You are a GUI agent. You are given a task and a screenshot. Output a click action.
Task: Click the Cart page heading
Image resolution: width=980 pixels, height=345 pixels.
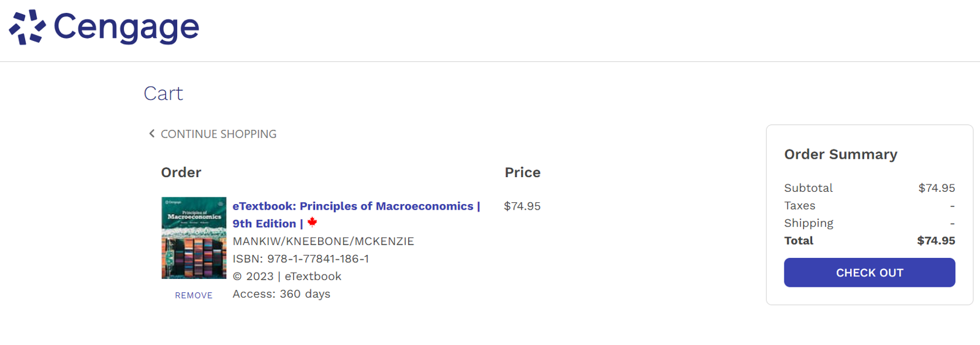coord(163,93)
